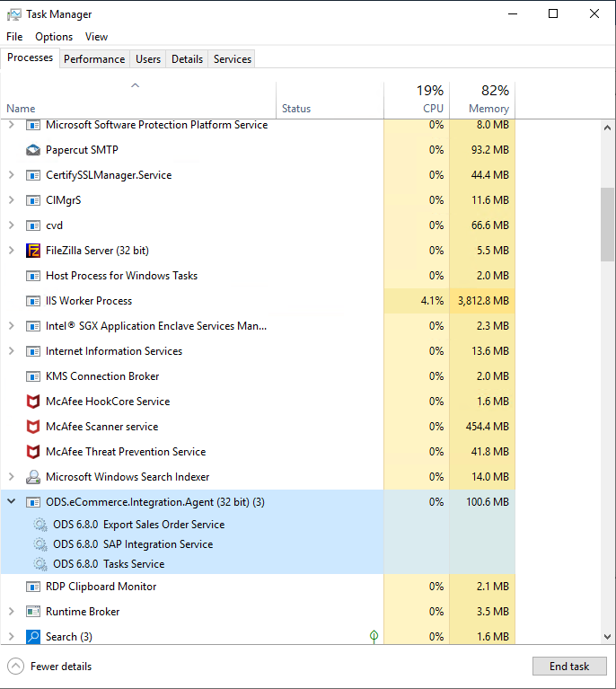Expand the CertifySSLManager.Service row
This screenshot has width=616, height=689.
click(12, 175)
